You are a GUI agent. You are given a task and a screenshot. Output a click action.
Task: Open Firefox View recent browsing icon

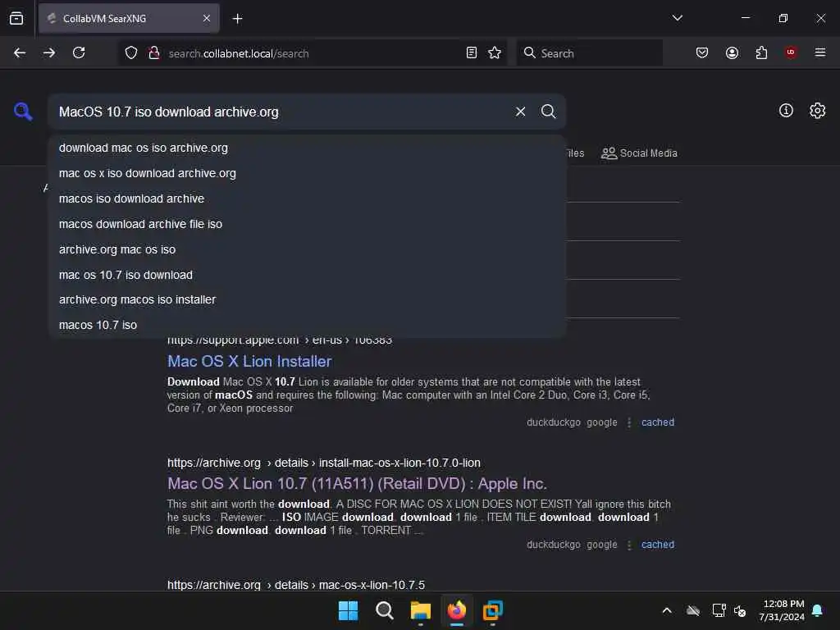[x=16, y=19]
